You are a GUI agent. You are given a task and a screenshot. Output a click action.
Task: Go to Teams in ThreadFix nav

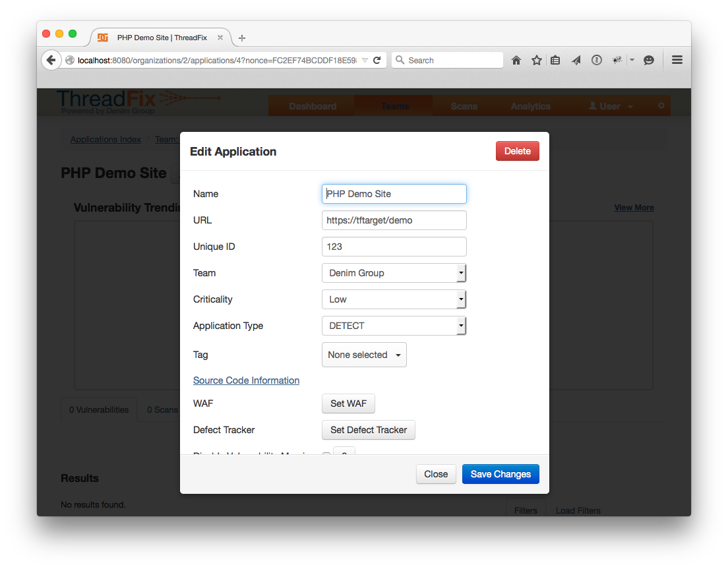click(394, 106)
